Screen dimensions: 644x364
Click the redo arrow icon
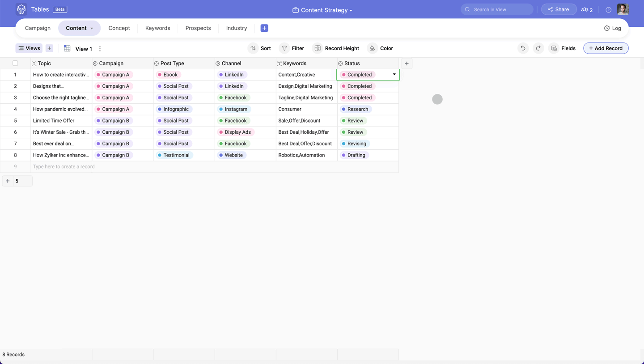click(538, 48)
